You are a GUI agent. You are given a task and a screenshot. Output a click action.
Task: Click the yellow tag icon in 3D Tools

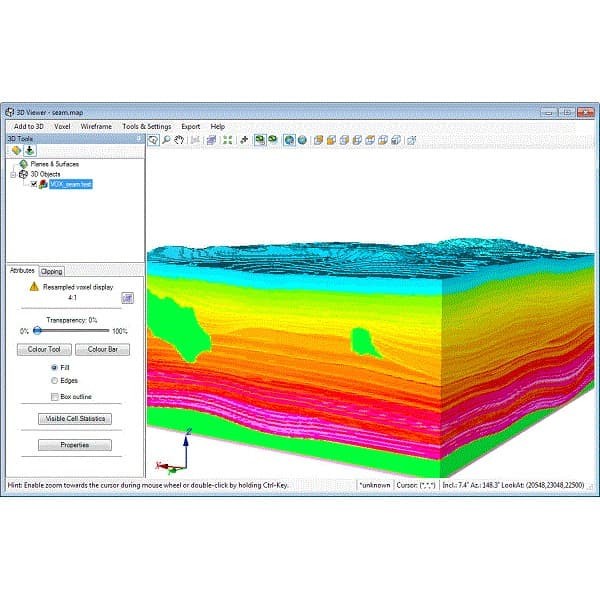pyautogui.click(x=16, y=150)
